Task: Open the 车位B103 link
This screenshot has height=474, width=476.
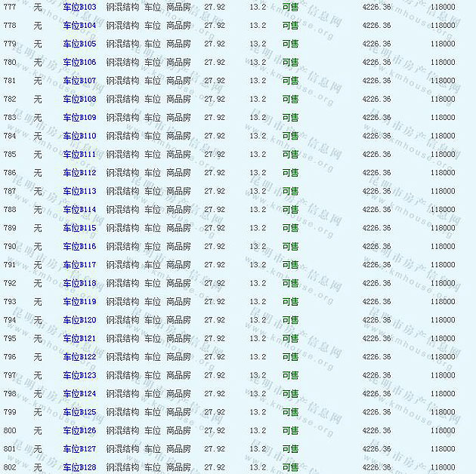Action: [x=79, y=7]
